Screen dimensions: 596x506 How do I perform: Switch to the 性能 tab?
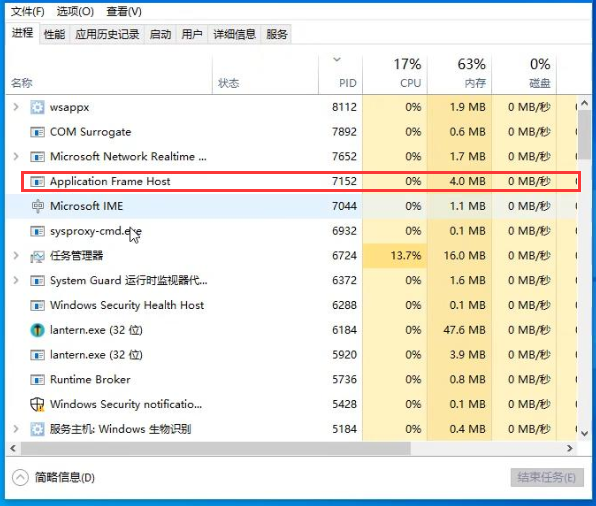pos(54,35)
